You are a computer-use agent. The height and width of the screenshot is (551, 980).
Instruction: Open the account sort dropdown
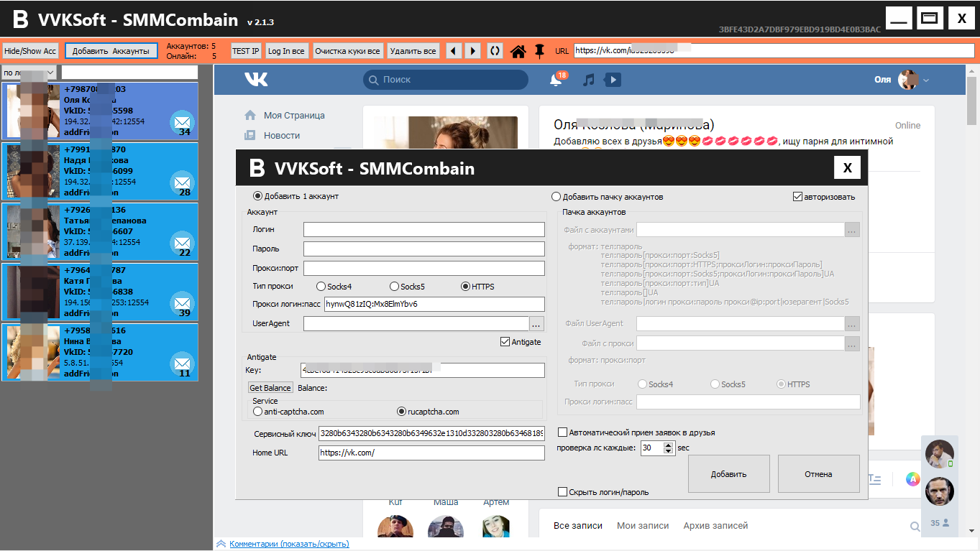click(29, 73)
